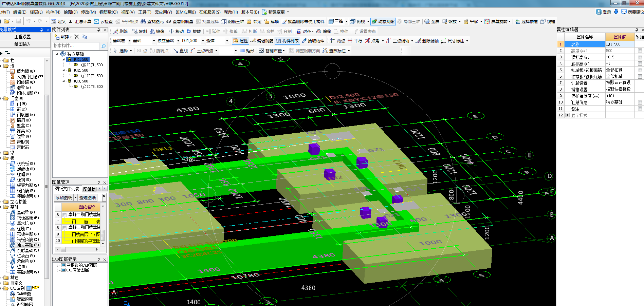Toggle checkbox for 备注 property row
The image size is (644, 306).
[x=640, y=109]
